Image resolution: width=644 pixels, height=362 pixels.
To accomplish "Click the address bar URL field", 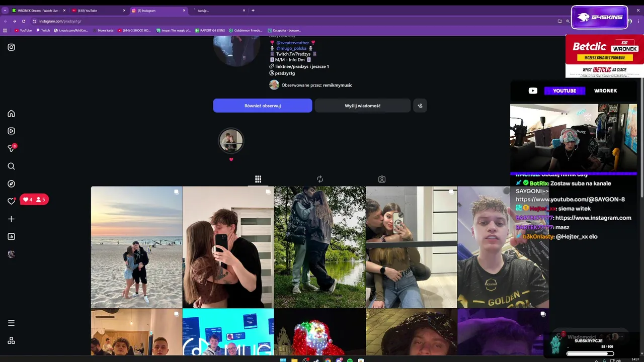I will [292, 21].
